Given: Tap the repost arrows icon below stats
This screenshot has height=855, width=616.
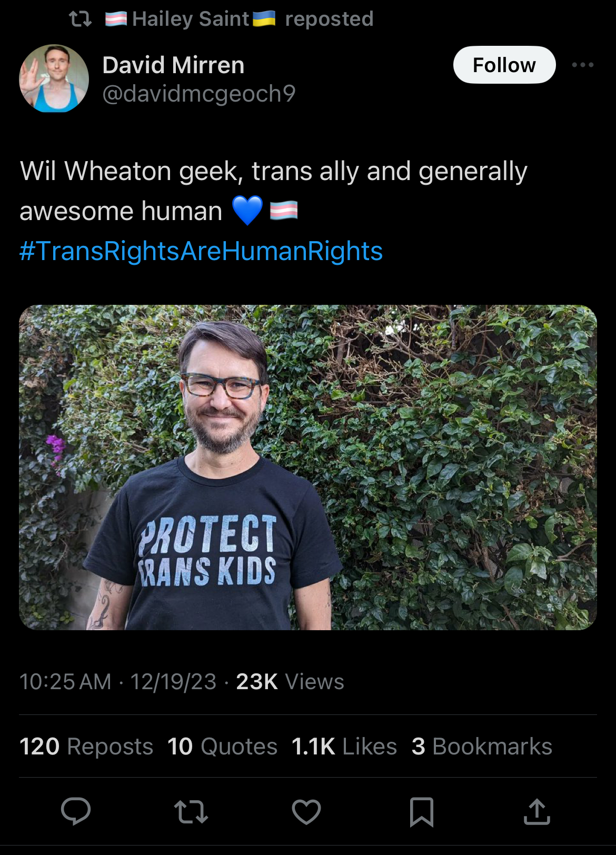Looking at the screenshot, I should click(191, 811).
